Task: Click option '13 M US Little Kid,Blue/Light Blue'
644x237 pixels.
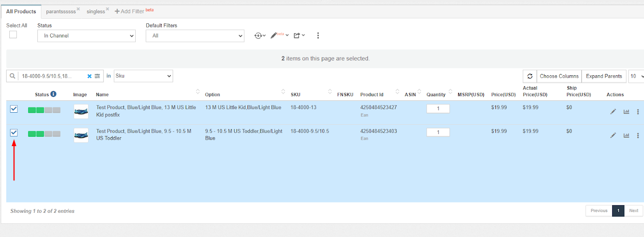Action: (243, 107)
